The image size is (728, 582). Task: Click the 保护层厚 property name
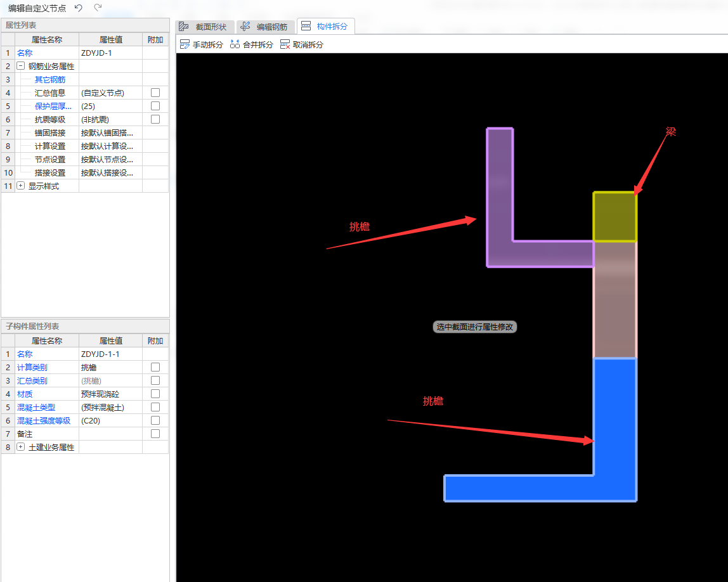pos(53,107)
